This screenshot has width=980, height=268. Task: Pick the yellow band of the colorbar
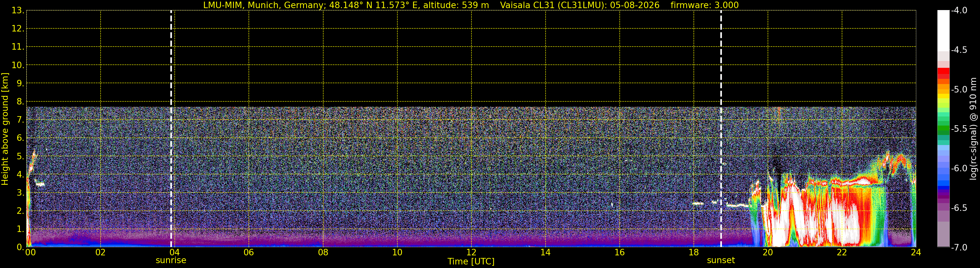944,97
